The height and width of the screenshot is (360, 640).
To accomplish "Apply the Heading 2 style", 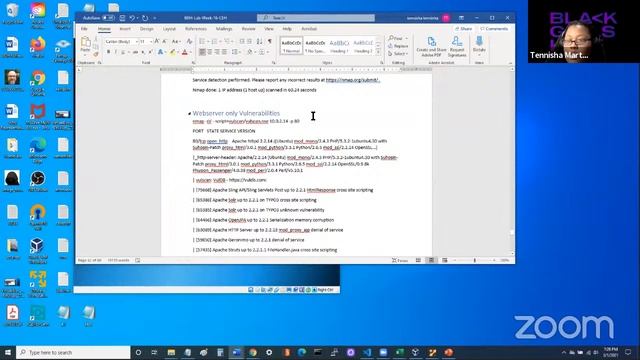I will click(363, 46).
